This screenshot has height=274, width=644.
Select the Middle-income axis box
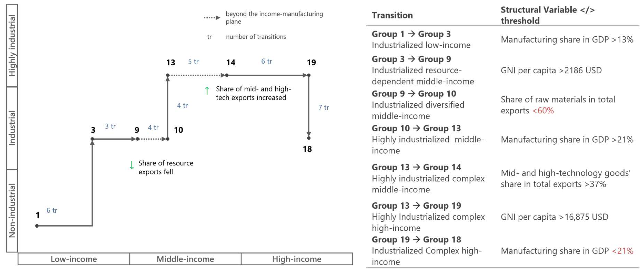185,259
